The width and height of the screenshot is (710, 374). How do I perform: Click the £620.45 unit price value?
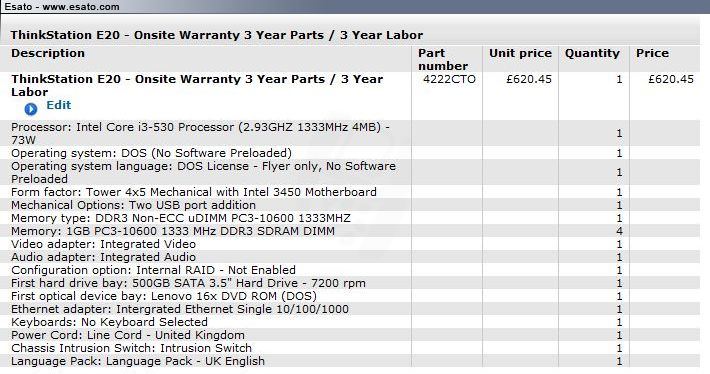pos(529,79)
